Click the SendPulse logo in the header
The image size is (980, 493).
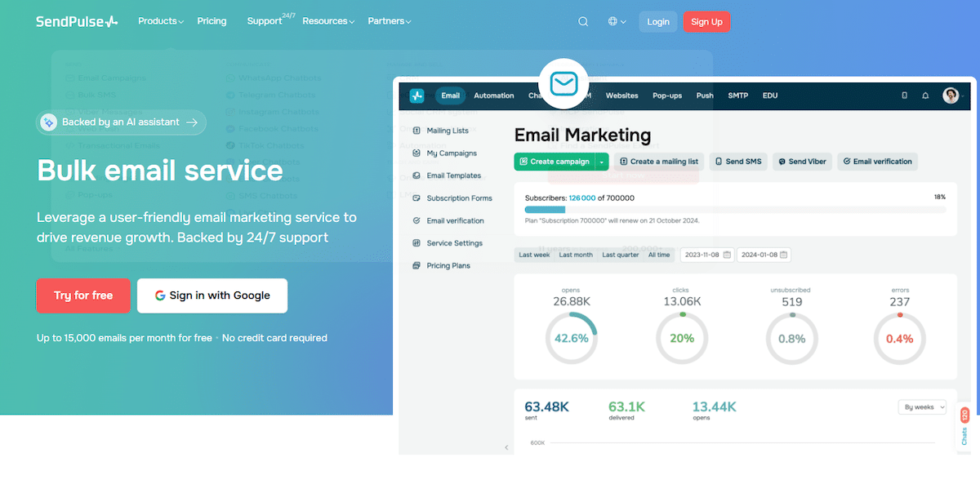pyautogui.click(x=77, y=22)
